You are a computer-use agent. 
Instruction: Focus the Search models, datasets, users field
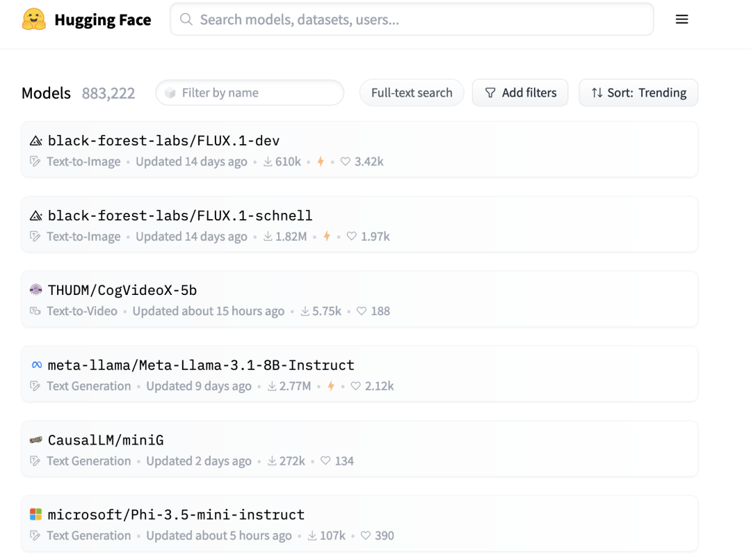412,19
